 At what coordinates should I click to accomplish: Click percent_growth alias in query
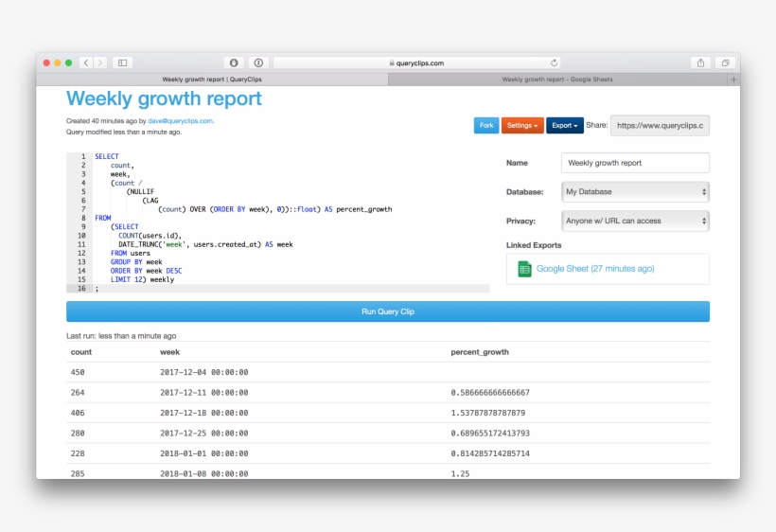363,209
